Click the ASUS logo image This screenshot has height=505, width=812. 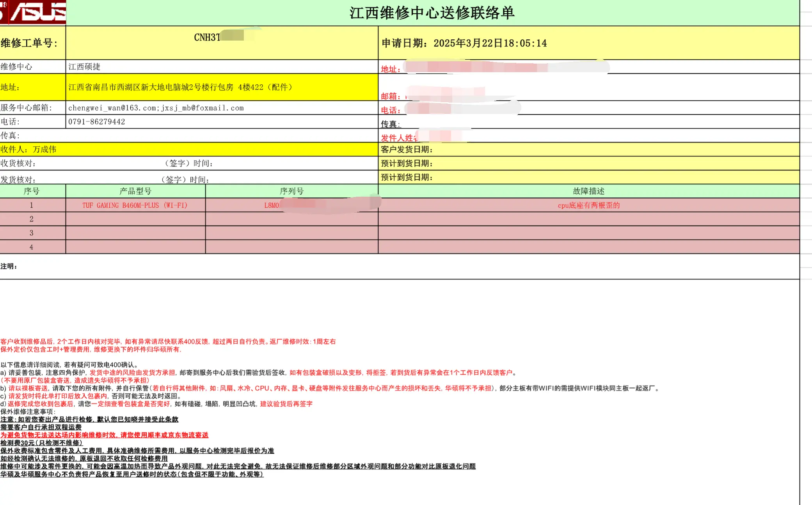33,12
